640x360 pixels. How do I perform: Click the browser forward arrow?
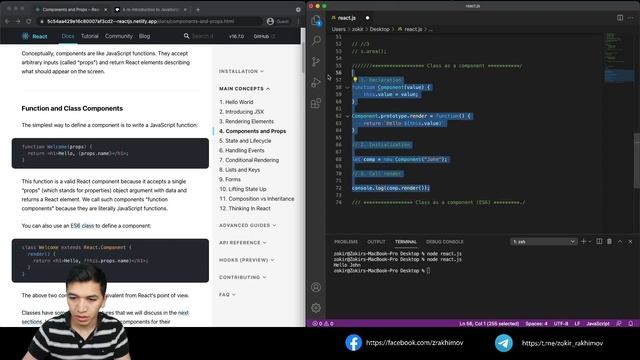pos(18,21)
